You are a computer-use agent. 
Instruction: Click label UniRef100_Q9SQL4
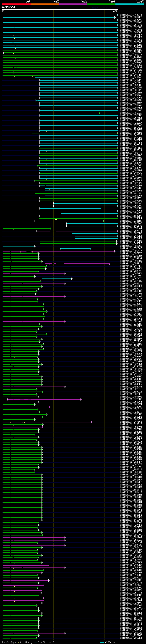click(x=131, y=638)
